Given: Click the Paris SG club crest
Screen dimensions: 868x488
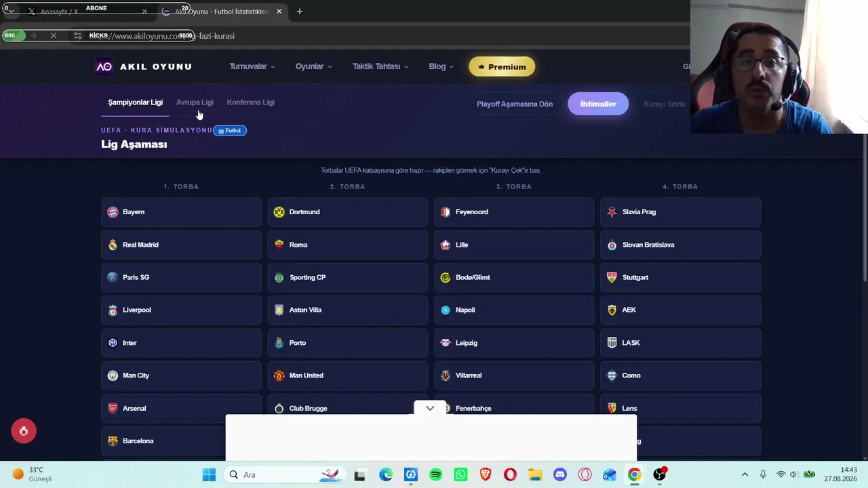Looking at the screenshot, I should click(x=113, y=277).
